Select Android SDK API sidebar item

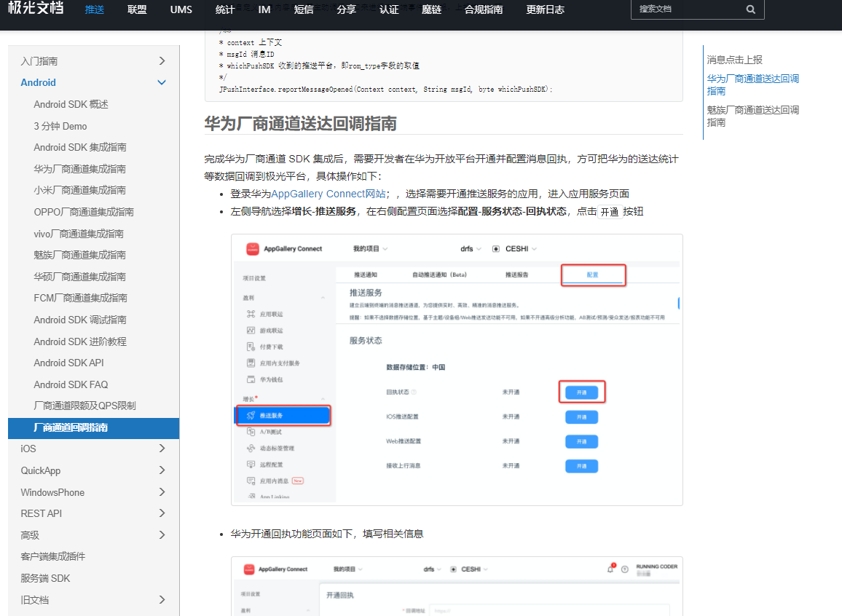point(68,363)
